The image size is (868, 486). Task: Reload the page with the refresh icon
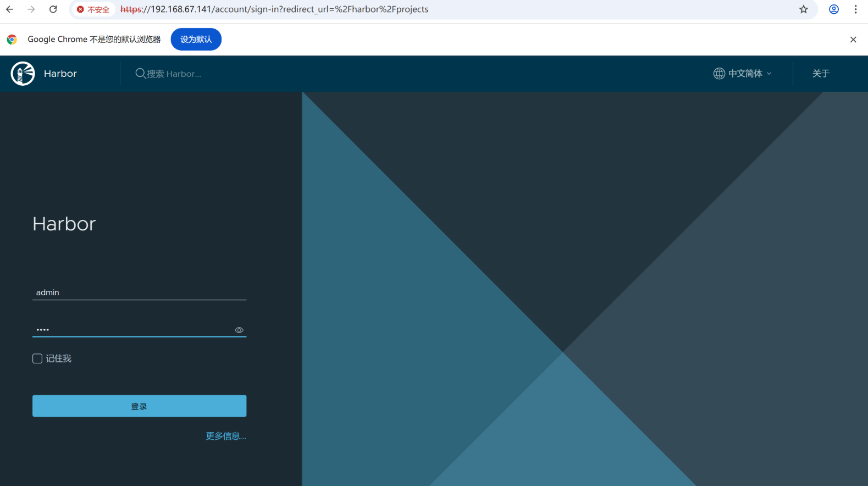[53, 9]
